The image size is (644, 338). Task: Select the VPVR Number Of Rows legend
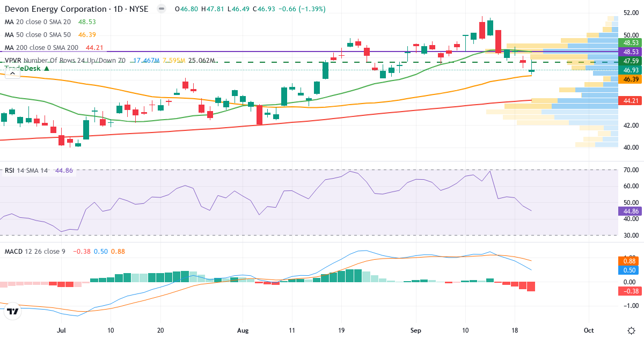click(65, 61)
